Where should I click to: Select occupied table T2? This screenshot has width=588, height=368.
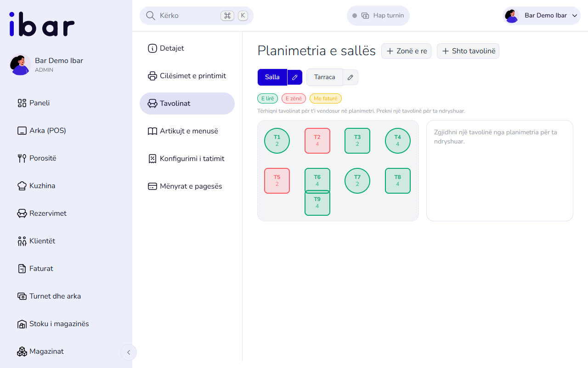[x=317, y=141]
